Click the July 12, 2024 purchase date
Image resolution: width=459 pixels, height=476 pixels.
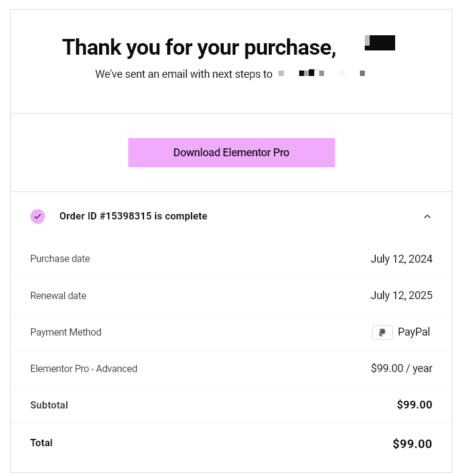401,259
